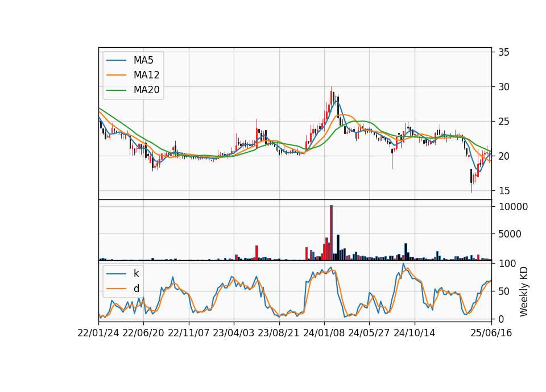The height and width of the screenshot is (392, 546).
Task: Click the 24/05/27 date axis label
Action: pos(369,333)
